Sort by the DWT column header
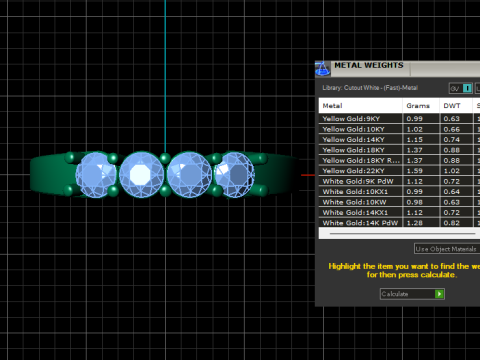 click(456, 106)
